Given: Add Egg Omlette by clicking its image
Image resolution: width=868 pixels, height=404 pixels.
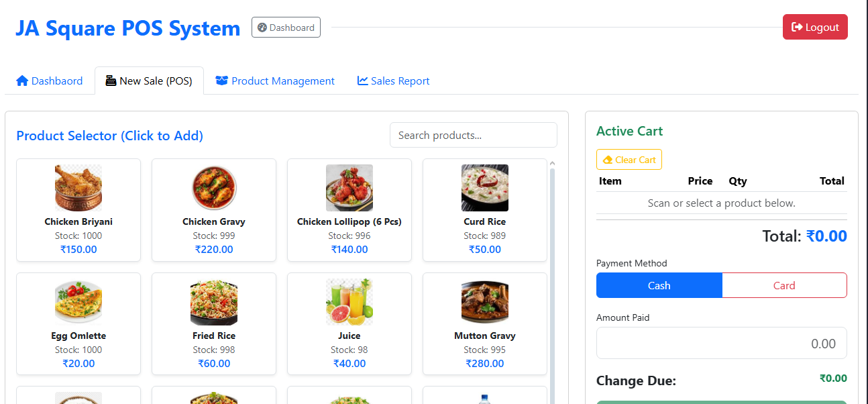Looking at the screenshot, I should tap(78, 302).
